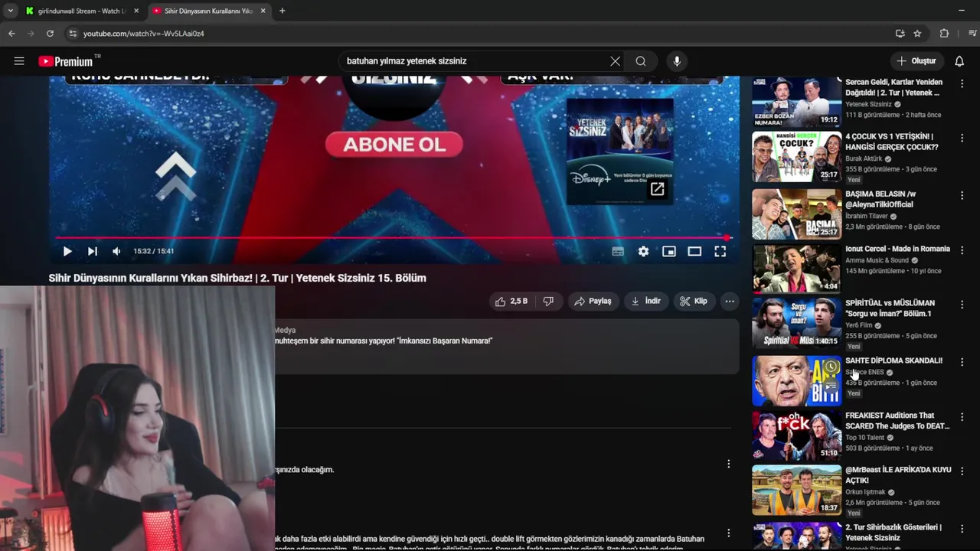The height and width of the screenshot is (551, 980).
Task: Click in the YouTube search field
Action: tap(475, 61)
